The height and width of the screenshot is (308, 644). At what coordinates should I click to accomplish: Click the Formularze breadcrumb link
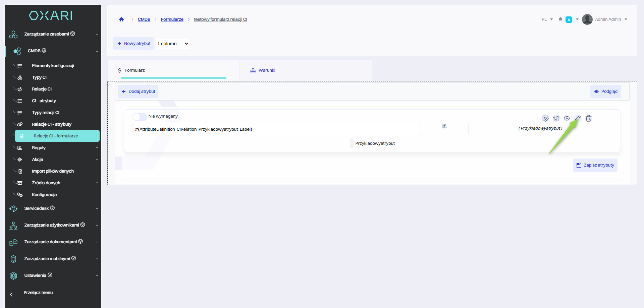172,19
